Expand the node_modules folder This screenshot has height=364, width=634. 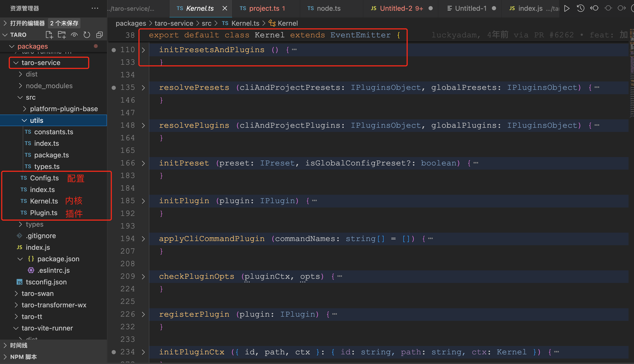(x=20, y=86)
